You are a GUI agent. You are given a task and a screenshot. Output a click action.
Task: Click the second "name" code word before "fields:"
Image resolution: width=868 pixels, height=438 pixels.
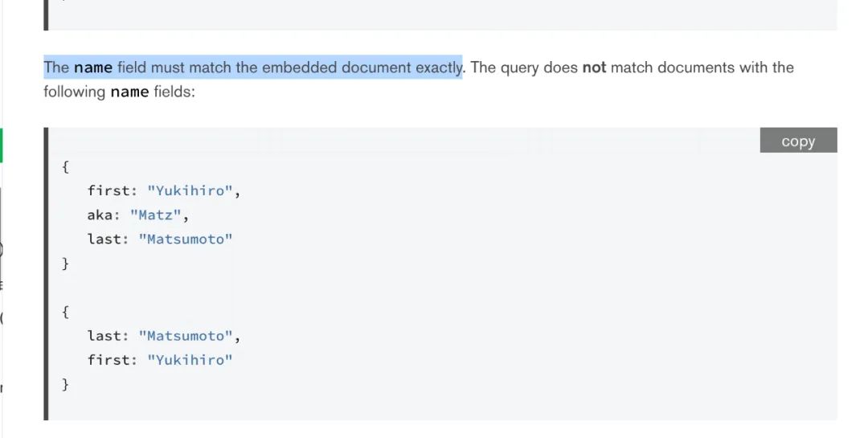pyautogui.click(x=129, y=92)
